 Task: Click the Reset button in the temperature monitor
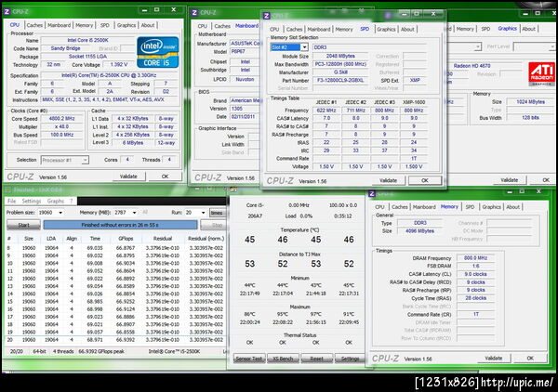click(317, 359)
